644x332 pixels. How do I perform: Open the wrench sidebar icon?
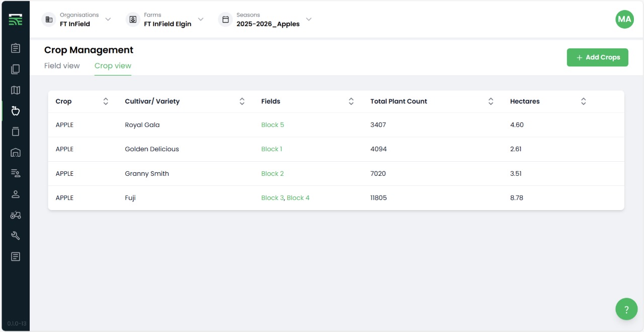(16, 236)
